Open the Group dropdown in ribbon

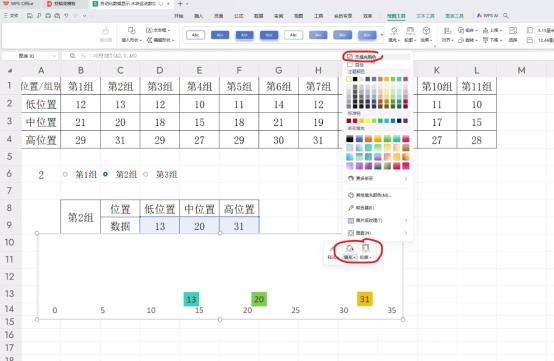coord(467,30)
